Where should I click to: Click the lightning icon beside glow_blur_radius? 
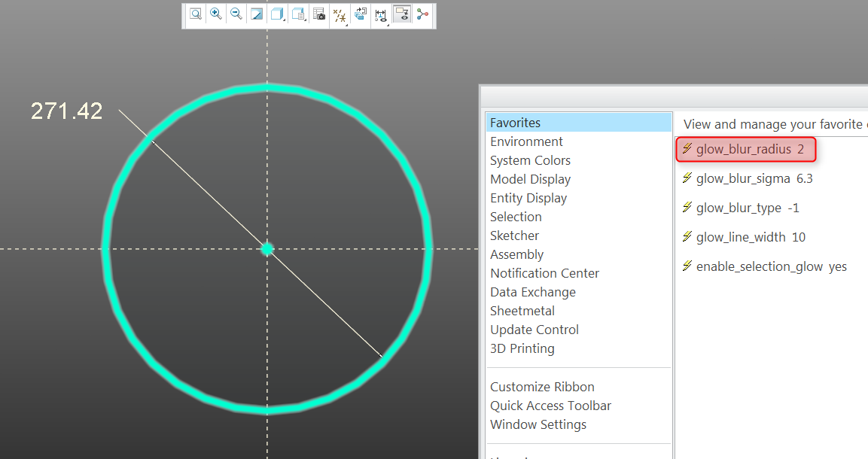click(687, 148)
